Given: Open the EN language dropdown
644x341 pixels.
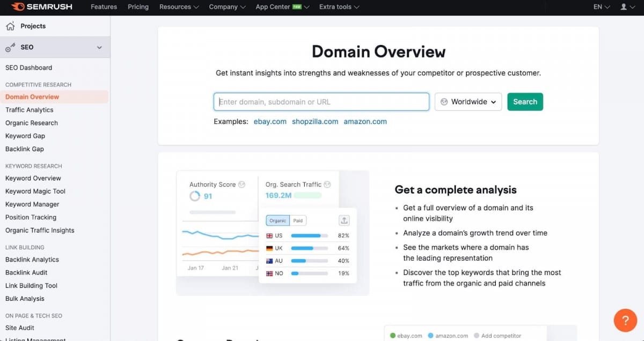Looking at the screenshot, I should (x=601, y=7).
